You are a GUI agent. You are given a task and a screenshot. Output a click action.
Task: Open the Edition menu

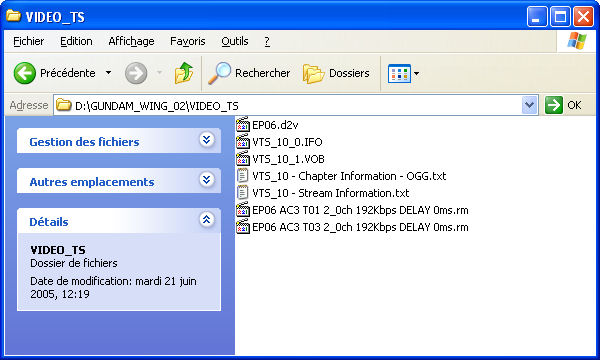[77, 41]
